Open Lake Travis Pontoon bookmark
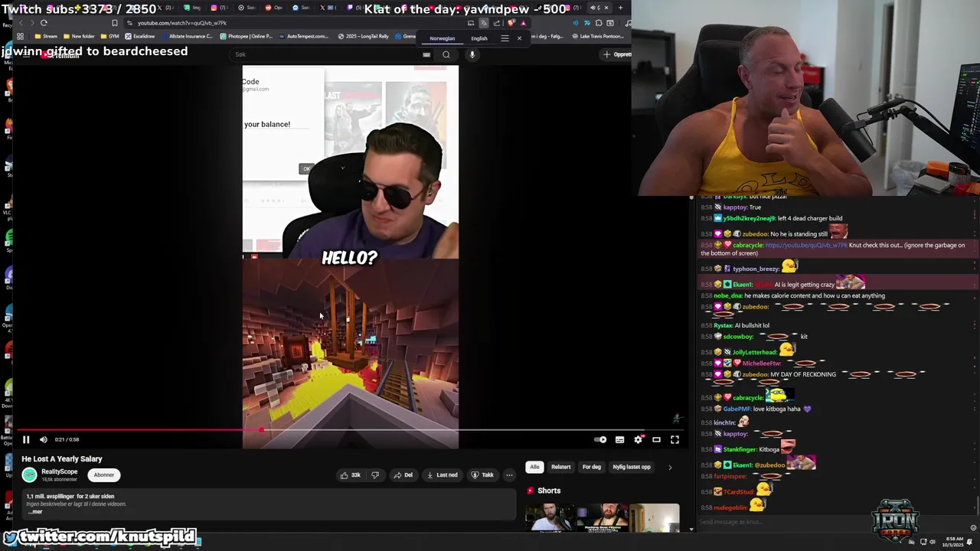 click(598, 36)
